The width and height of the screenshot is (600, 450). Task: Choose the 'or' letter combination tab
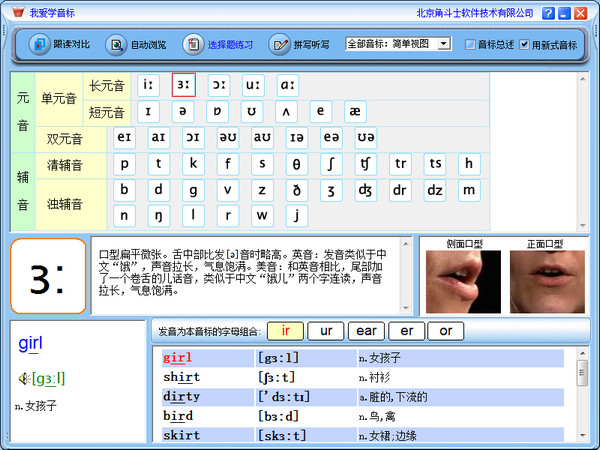click(x=446, y=331)
